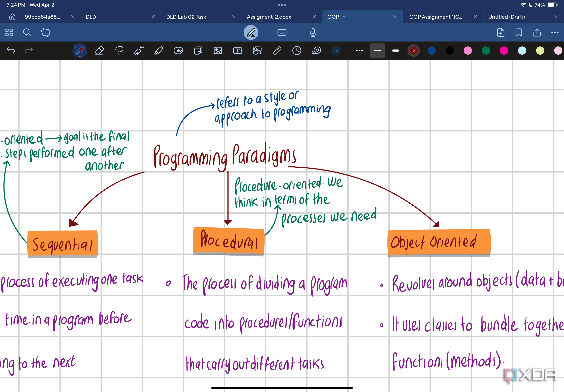Switch to the Untitled (Draft) tab
Image resolution: width=564 pixels, height=392 pixels.
pos(506,17)
